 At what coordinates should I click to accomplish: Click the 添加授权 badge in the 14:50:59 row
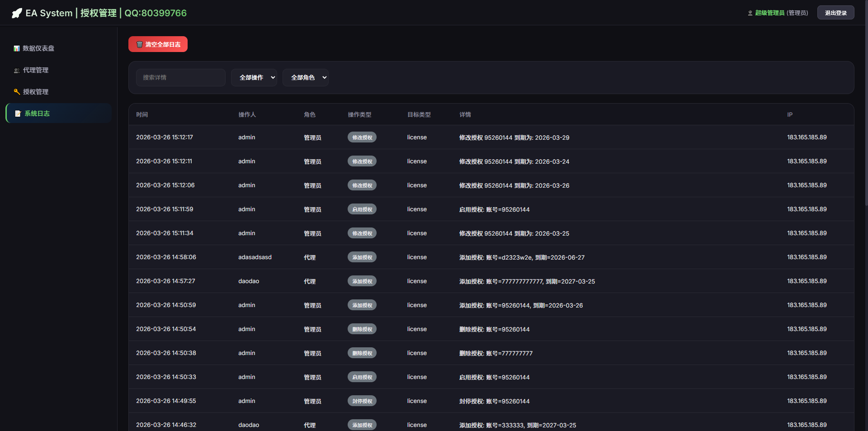click(x=362, y=305)
